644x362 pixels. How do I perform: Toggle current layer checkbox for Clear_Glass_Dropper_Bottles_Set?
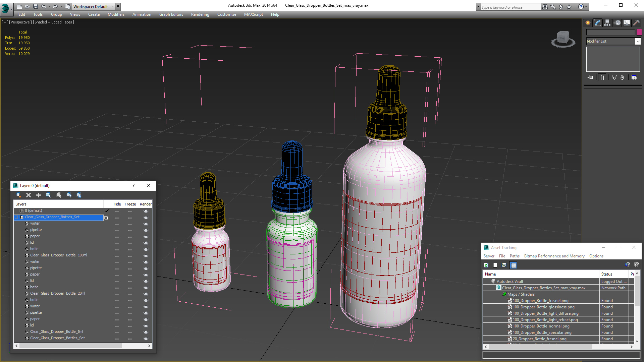point(106,218)
